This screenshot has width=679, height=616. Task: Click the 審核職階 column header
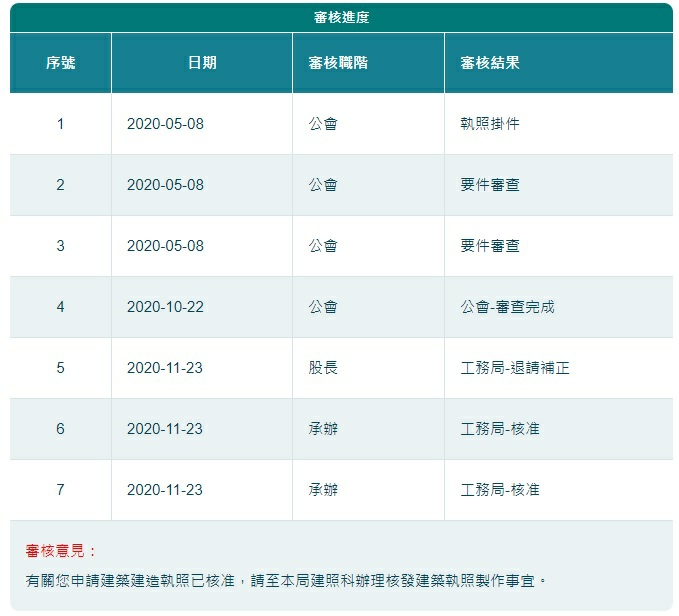pyautogui.click(x=369, y=63)
